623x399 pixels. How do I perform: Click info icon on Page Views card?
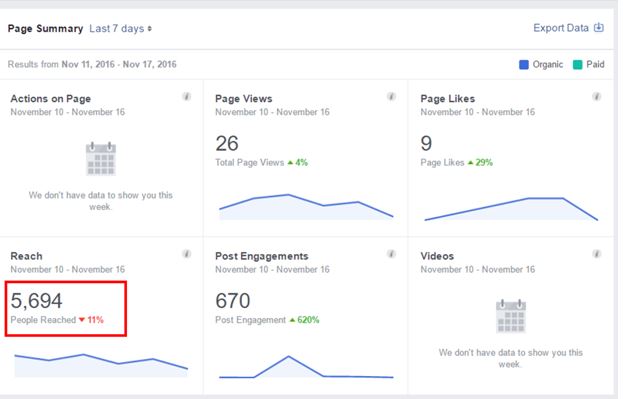click(391, 97)
